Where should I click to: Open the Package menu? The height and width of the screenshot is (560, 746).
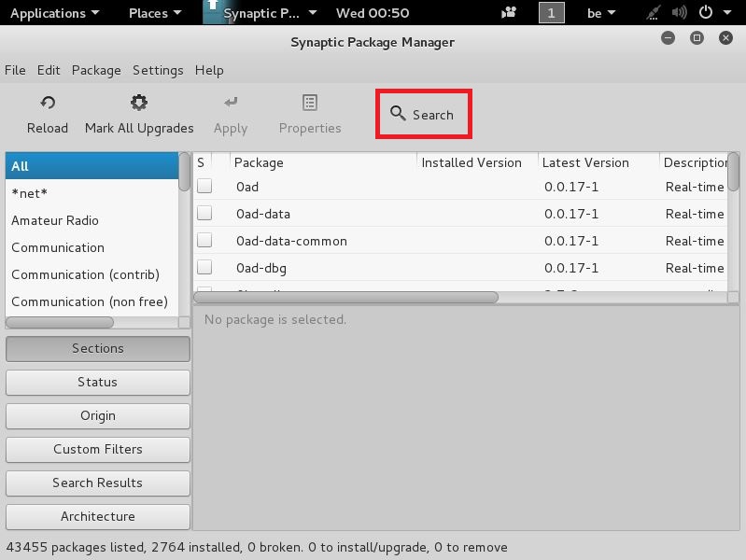(96, 70)
